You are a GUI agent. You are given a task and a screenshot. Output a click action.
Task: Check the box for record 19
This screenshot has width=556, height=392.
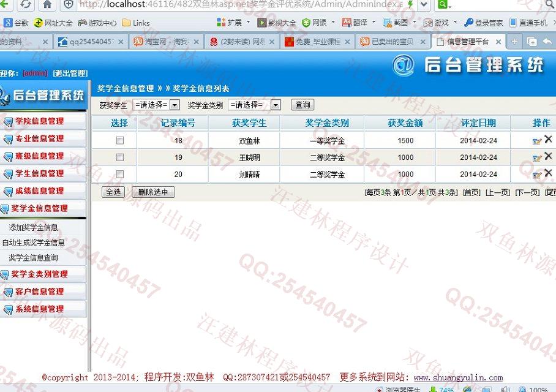(x=120, y=157)
